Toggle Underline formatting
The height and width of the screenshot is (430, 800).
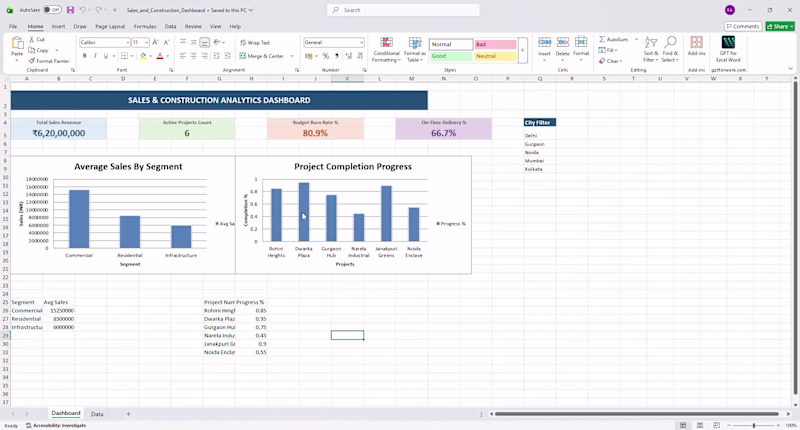tap(106, 56)
